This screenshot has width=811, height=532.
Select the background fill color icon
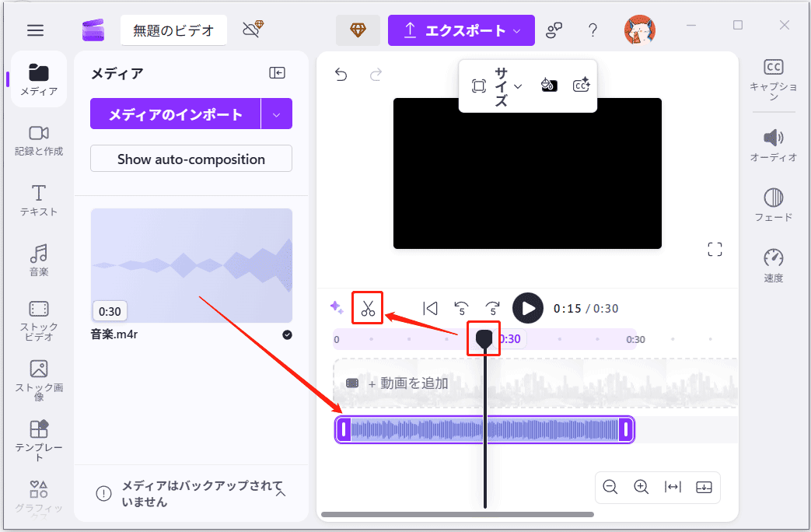coord(549,86)
